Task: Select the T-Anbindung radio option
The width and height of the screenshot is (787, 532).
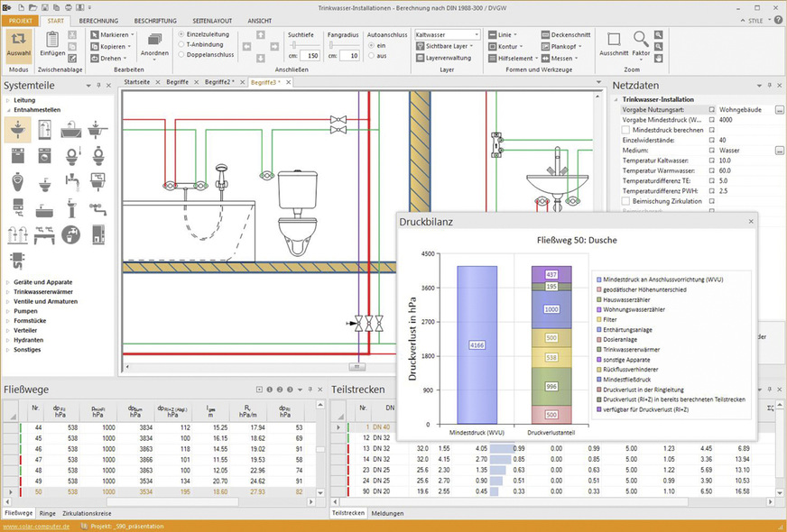Action: coord(200,44)
